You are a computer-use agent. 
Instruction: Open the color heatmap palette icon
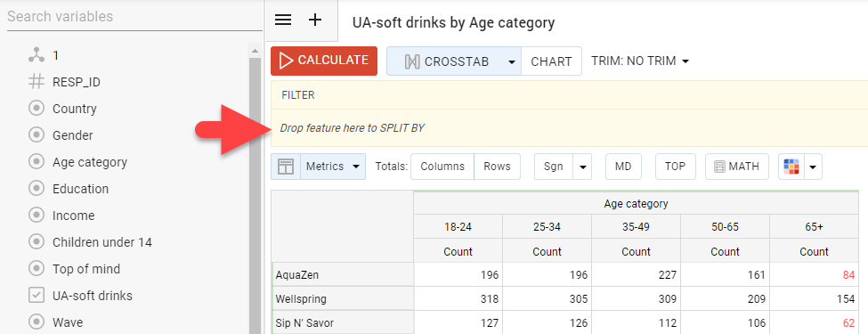(791, 167)
